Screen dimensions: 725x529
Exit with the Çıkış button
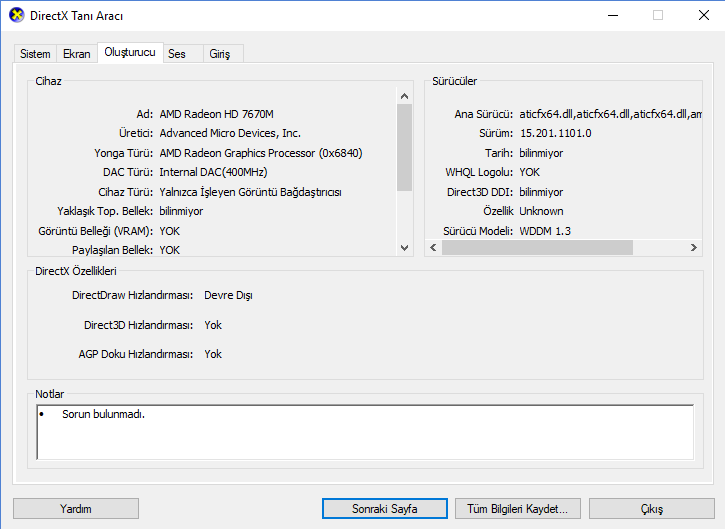[651, 509]
